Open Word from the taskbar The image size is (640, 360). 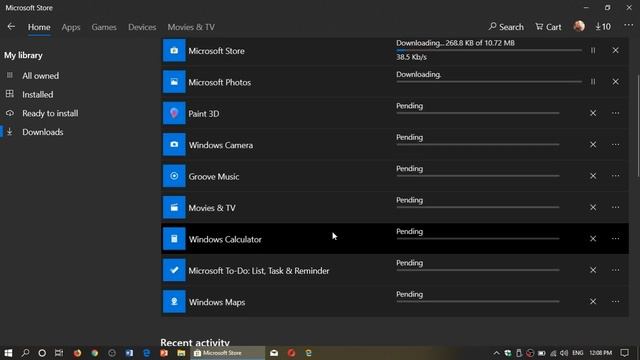(x=129, y=353)
